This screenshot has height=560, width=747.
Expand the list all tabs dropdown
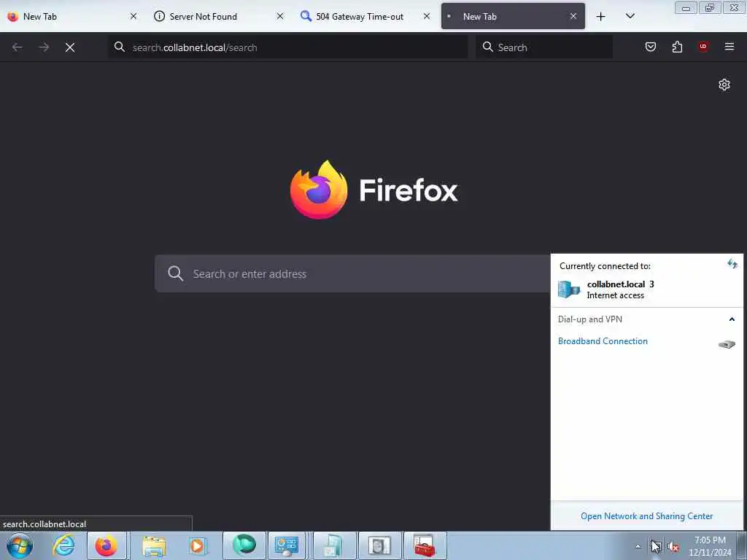coord(630,16)
